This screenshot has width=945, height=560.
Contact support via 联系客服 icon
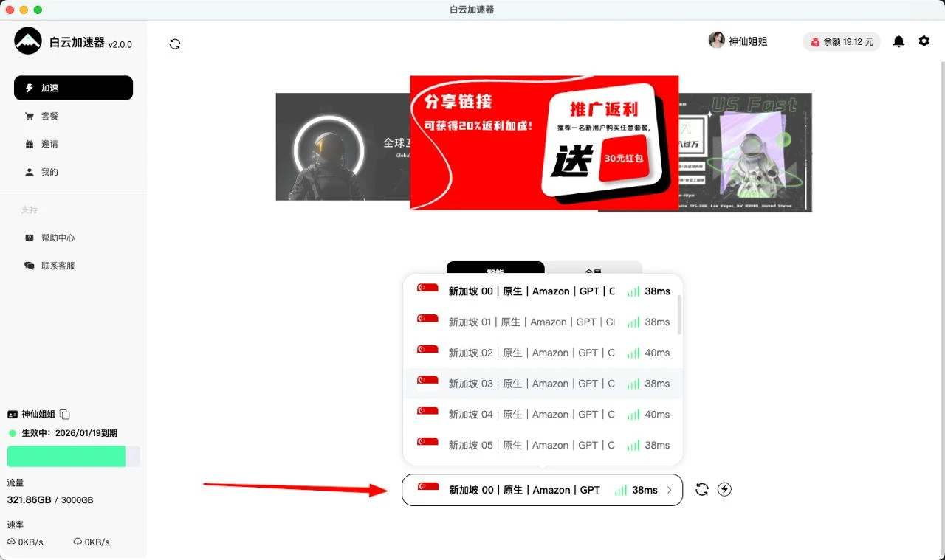pyautogui.click(x=28, y=266)
